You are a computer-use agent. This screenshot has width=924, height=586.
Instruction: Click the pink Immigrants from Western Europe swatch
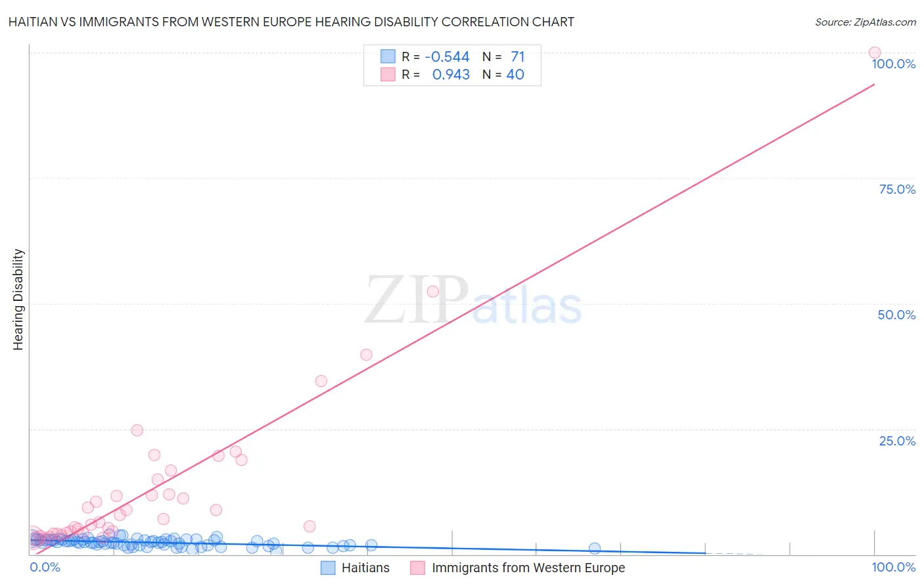pyautogui.click(x=418, y=568)
